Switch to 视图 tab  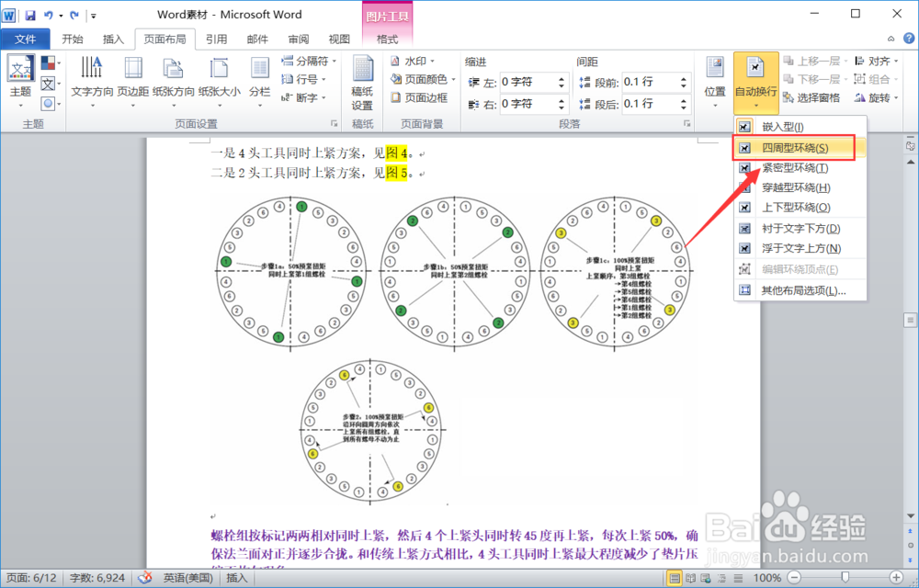(339, 39)
